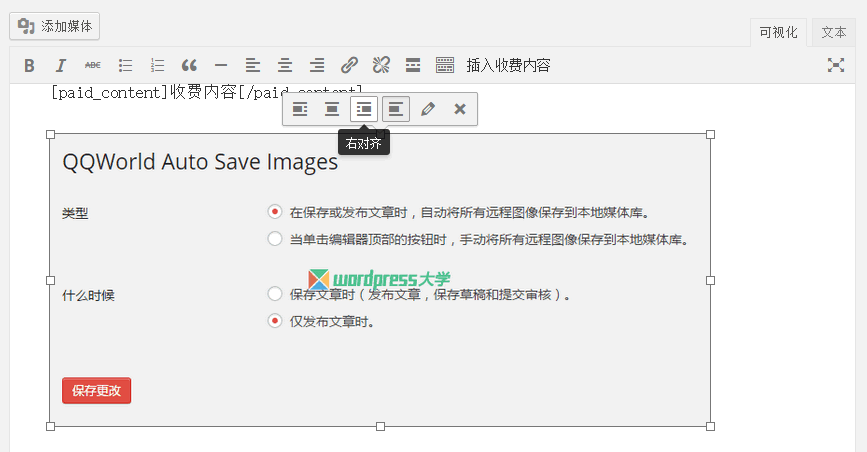Toggle italic formatting
Image resolution: width=867 pixels, height=452 pixels.
[x=61, y=65]
